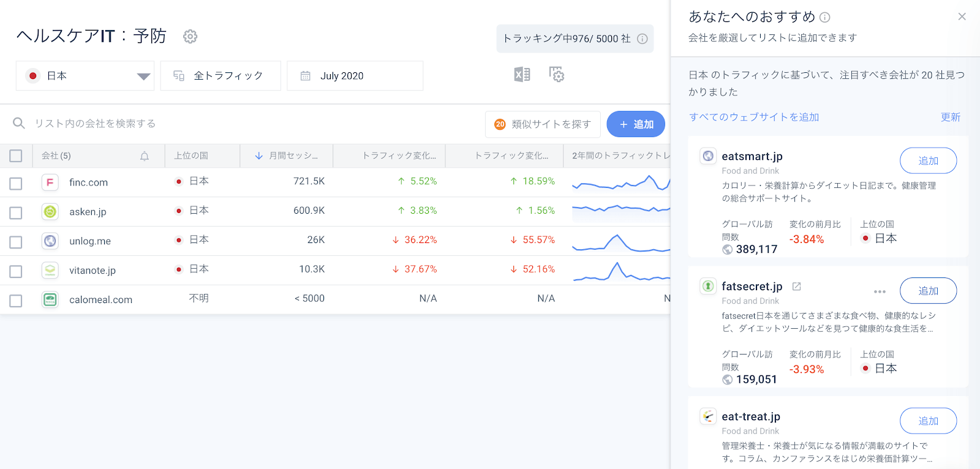
Task: Check the vitanote.jp row checkbox
Action: pos(16,271)
